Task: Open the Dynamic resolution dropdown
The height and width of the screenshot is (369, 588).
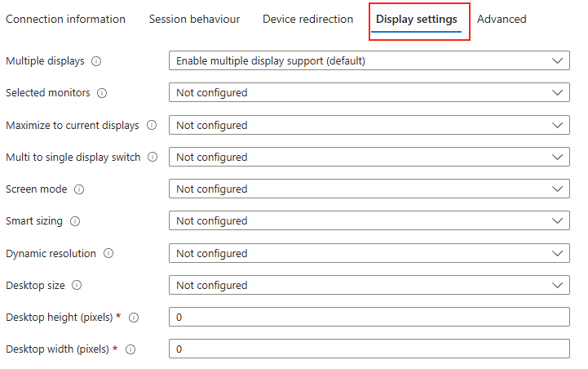Action: coord(369,253)
